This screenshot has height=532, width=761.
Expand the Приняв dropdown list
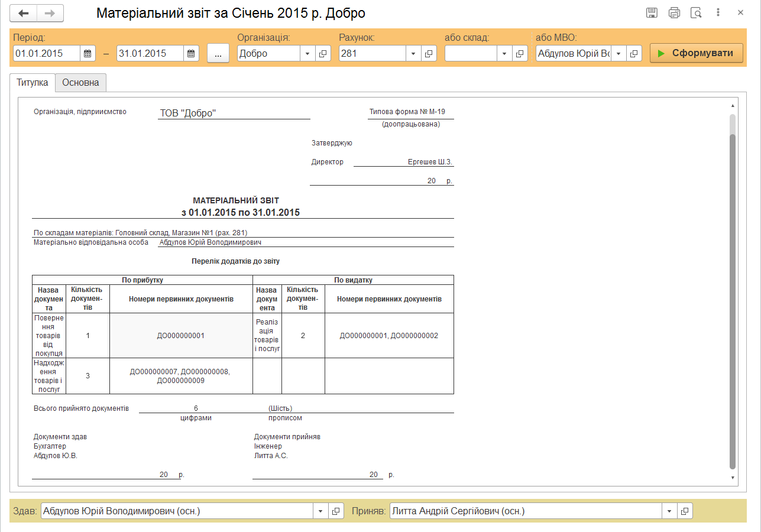tap(669, 511)
